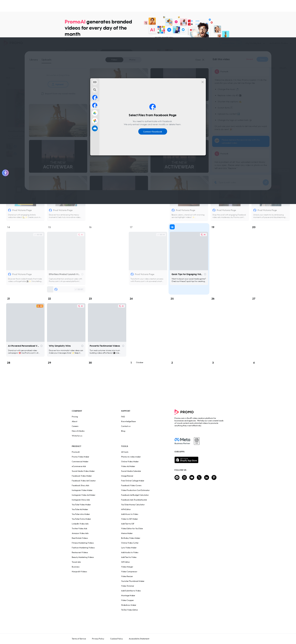Open the TikTok Video Editor link
The width and height of the screenshot is (296, 644).
pyautogui.click(x=129, y=610)
